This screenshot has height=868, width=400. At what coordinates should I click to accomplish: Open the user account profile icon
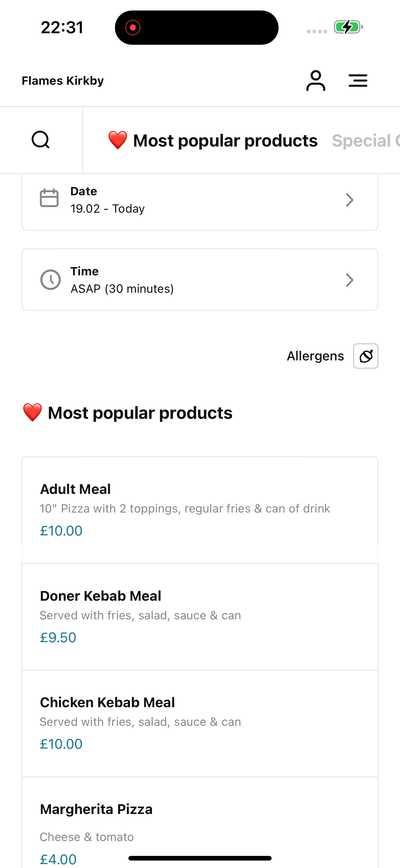tap(315, 80)
